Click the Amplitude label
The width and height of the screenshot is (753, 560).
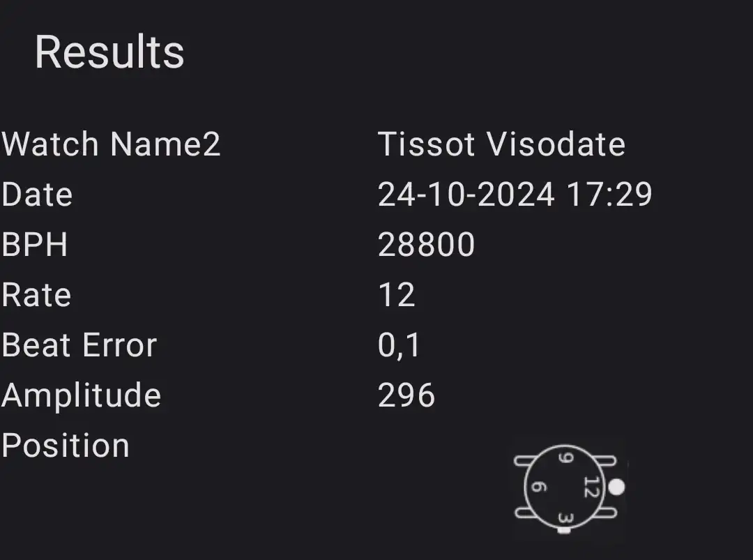[81, 395]
